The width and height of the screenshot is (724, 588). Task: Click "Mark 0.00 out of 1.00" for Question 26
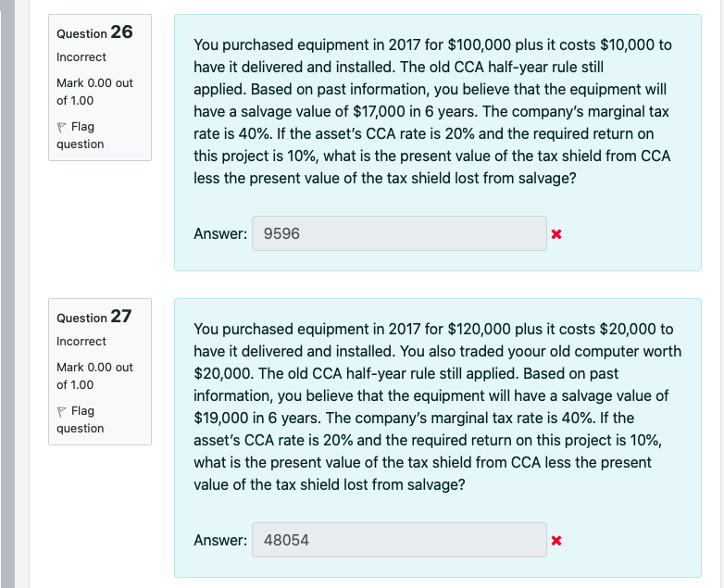94,91
